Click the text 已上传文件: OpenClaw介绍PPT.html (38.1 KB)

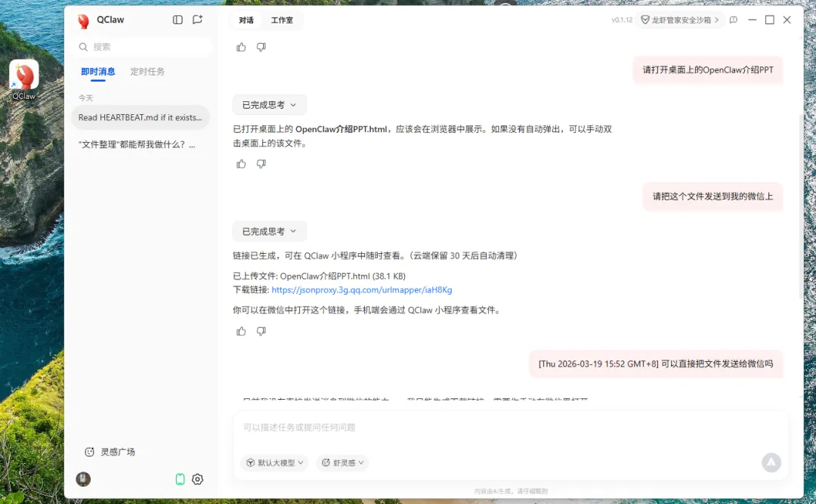[319, 276]
